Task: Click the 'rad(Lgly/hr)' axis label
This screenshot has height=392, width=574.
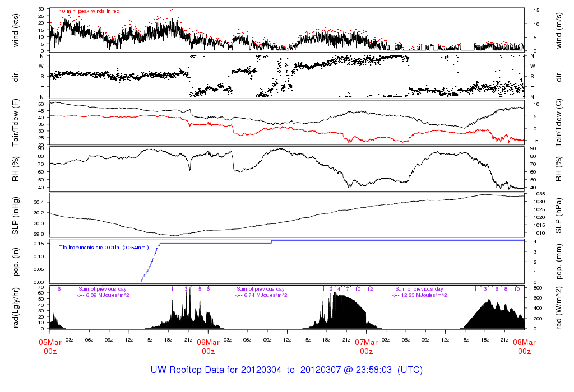Action: tap(15, 307)
